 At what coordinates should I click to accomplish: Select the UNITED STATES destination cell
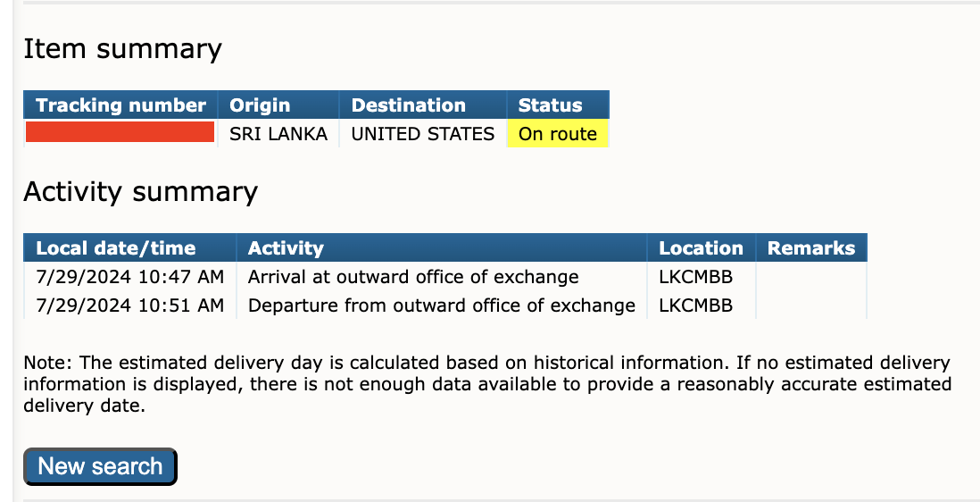(422, 134)
